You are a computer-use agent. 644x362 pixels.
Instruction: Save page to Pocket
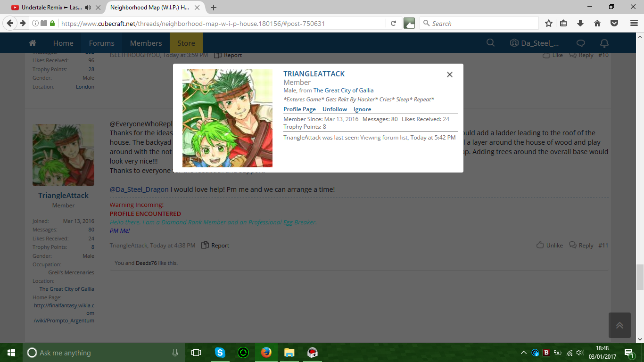[614, 24]
